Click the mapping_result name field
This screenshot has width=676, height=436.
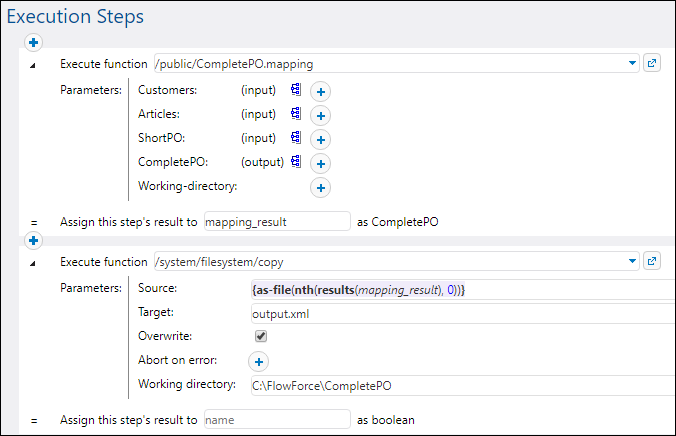point(277,222)
